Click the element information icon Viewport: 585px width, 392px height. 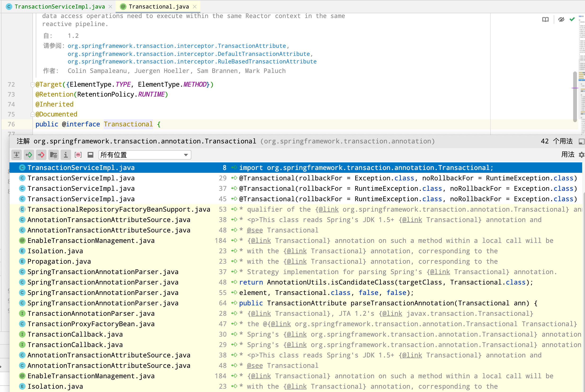[x=66, y=154]
